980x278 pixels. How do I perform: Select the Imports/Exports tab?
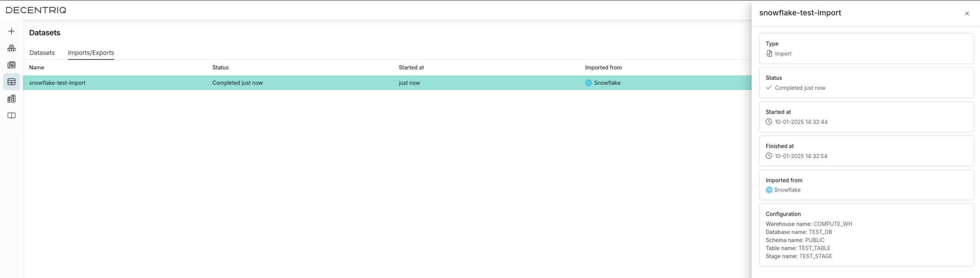[x=91, y=53]
